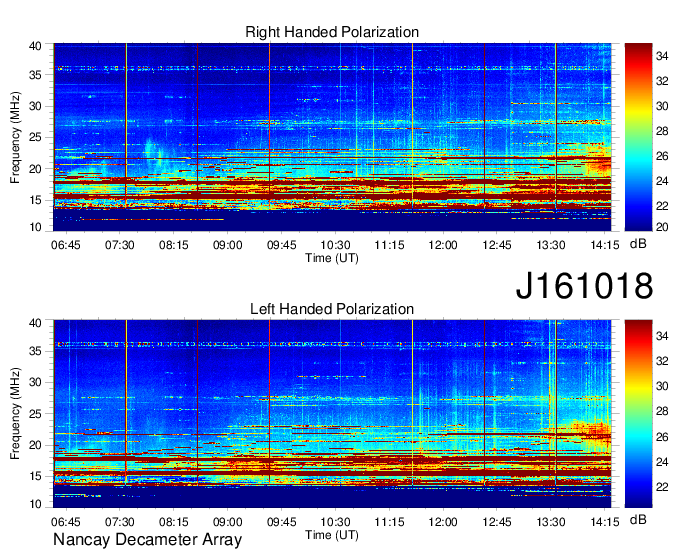Click "Time (UT)" label under Right Handed plot
This screenshot has width=680, height=552.
click(x=332, y=258)
